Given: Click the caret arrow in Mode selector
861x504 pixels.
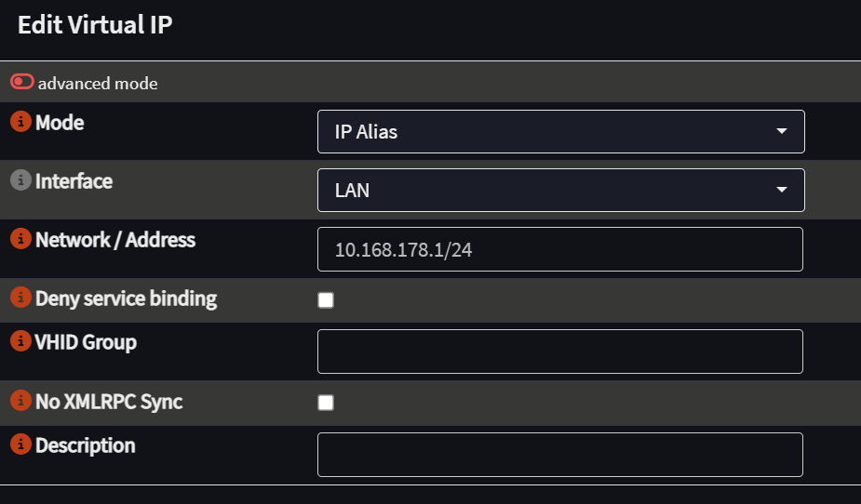Looking at the screenshot, I should 781,131.
